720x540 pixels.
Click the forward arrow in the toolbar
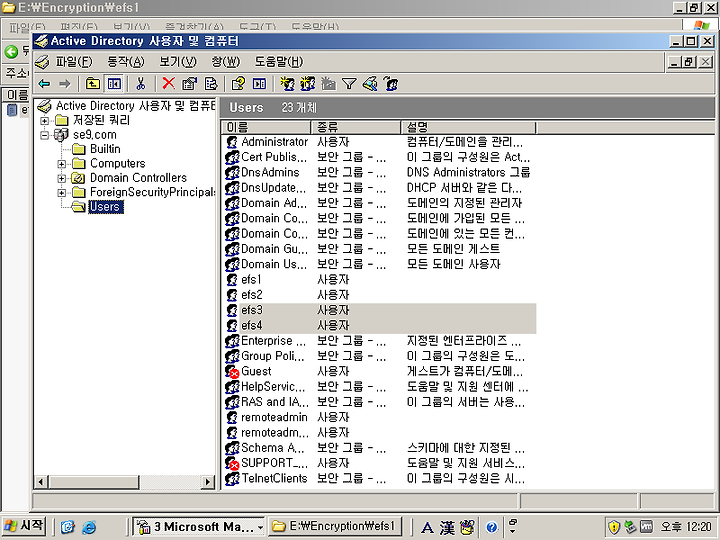(65, 84)
